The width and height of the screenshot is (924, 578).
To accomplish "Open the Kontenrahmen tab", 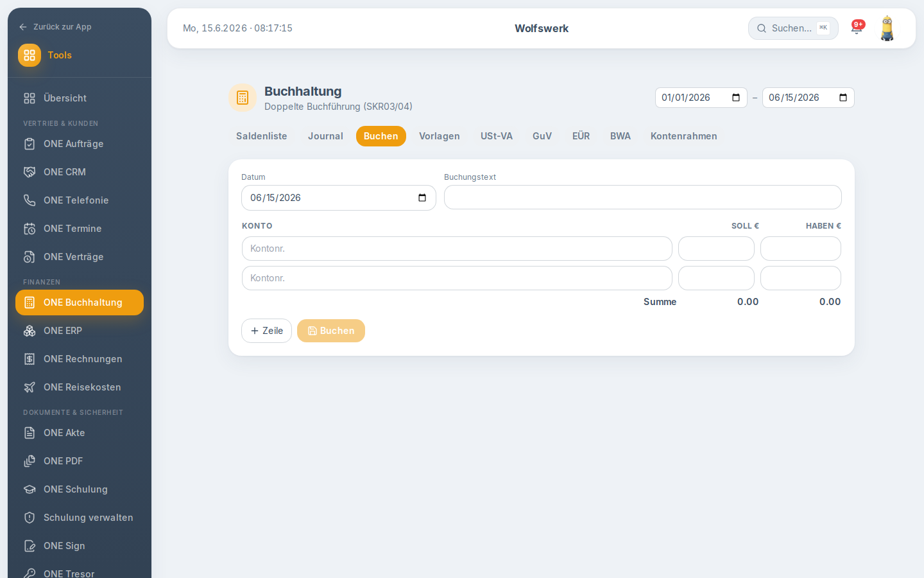I will pyautogui.click(x=684, y=136).
